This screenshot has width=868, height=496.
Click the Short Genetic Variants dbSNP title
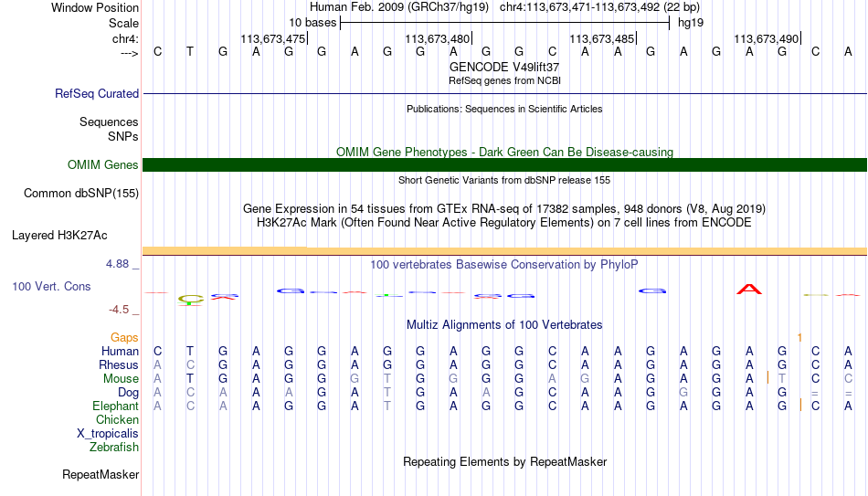[504, 180]
